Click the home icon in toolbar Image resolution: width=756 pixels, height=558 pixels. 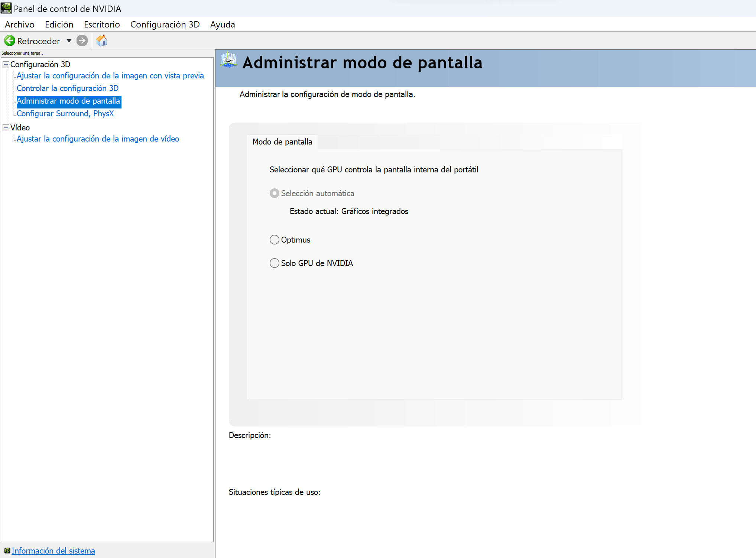(x=102, y=40)
